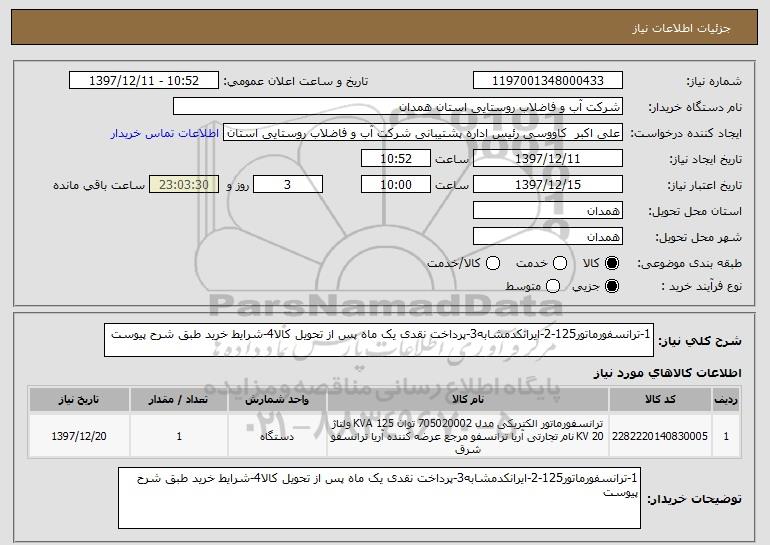Click the unit cell دستگاه
The height and width of the screenshot is (545, 770).
tap(277, 436)
